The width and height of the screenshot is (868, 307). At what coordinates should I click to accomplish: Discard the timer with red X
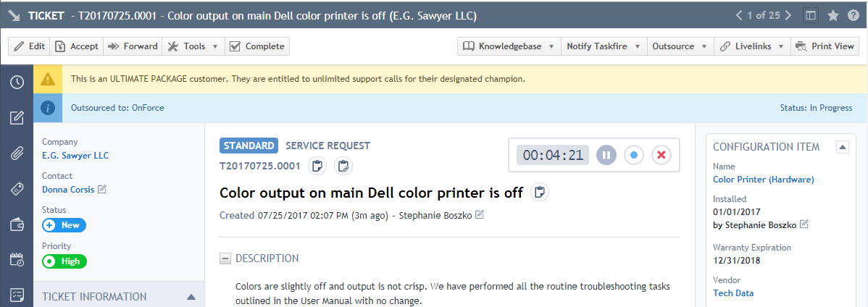[x=661, y=156]
